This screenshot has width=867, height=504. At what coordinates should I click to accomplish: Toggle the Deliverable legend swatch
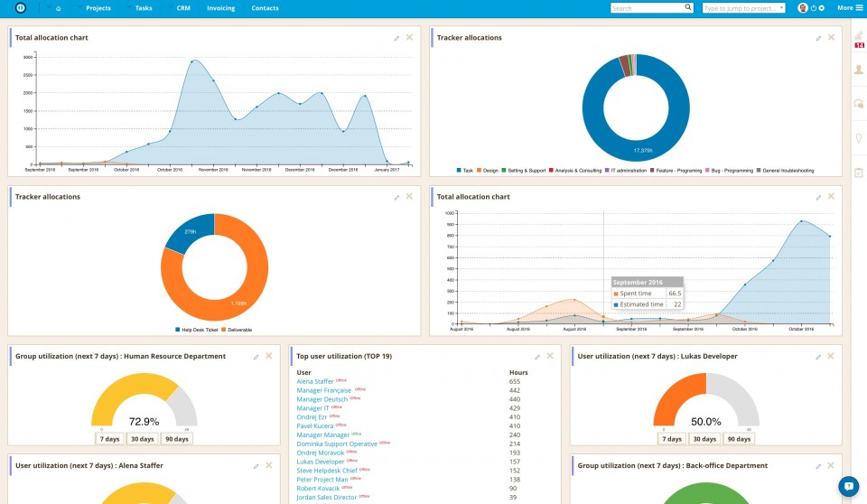tap(223, 330)
